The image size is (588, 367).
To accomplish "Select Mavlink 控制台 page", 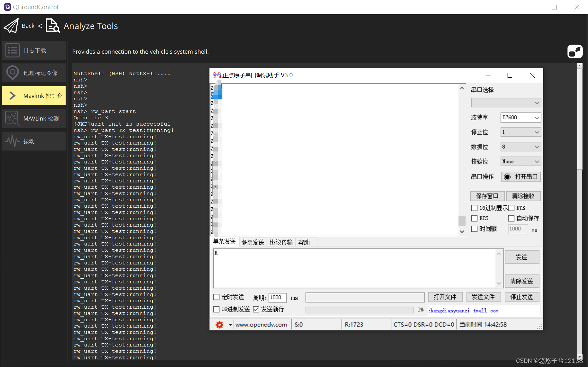I will point(34,96).
